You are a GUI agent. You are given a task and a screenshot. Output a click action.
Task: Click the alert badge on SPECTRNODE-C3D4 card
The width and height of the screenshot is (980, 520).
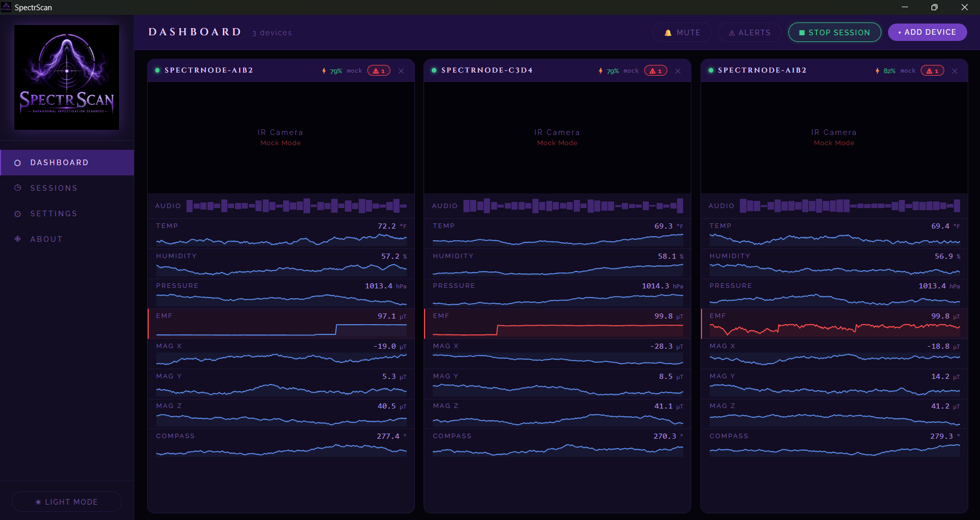tap(656, 71)
